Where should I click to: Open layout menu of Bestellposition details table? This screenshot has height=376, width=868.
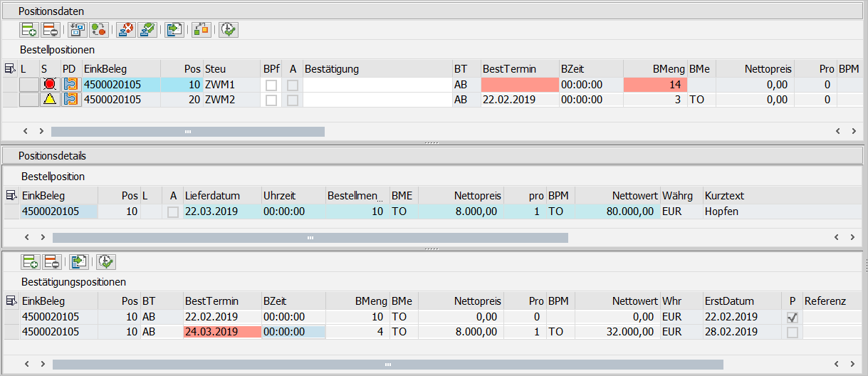(x=10, y=196)
